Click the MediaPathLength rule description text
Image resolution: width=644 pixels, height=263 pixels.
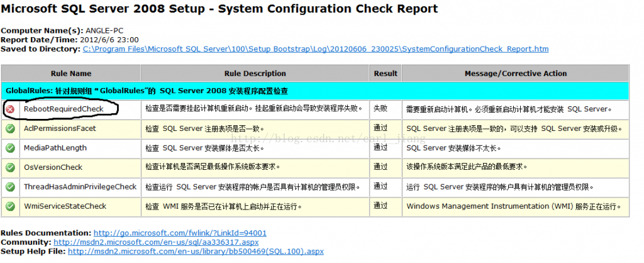pos(205,147)
